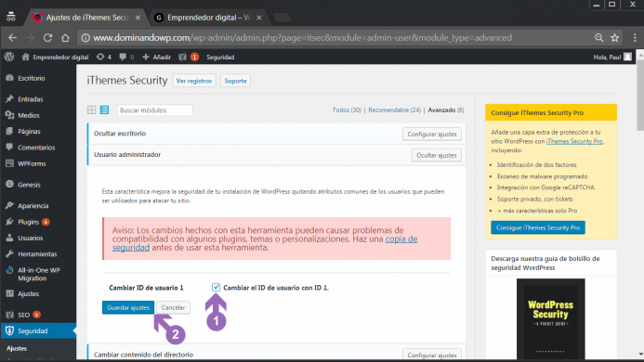Click the browser URL address field
Image resolution: width=644 pixels, height=362 pixels.
(336, 38)
